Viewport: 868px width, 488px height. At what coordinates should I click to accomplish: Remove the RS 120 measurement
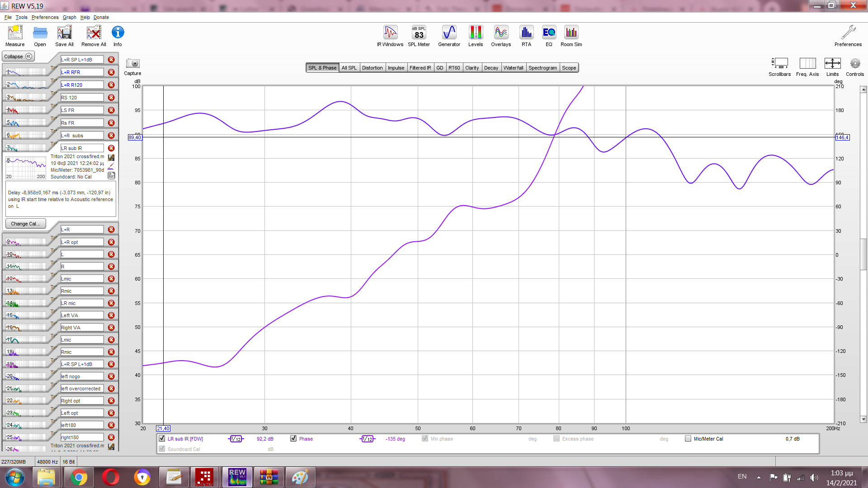click(x=111, y=98)
